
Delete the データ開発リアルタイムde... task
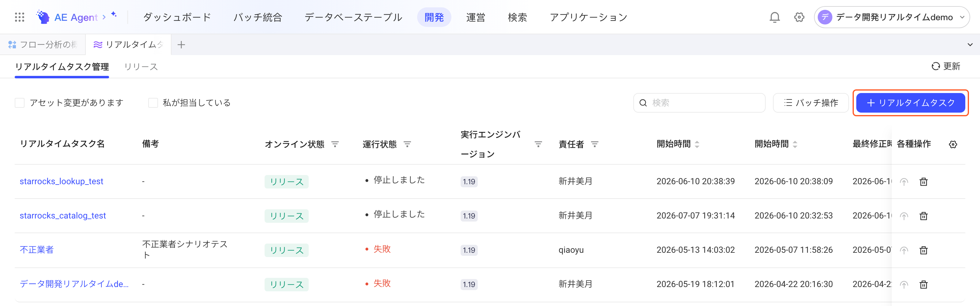(923, 284)
